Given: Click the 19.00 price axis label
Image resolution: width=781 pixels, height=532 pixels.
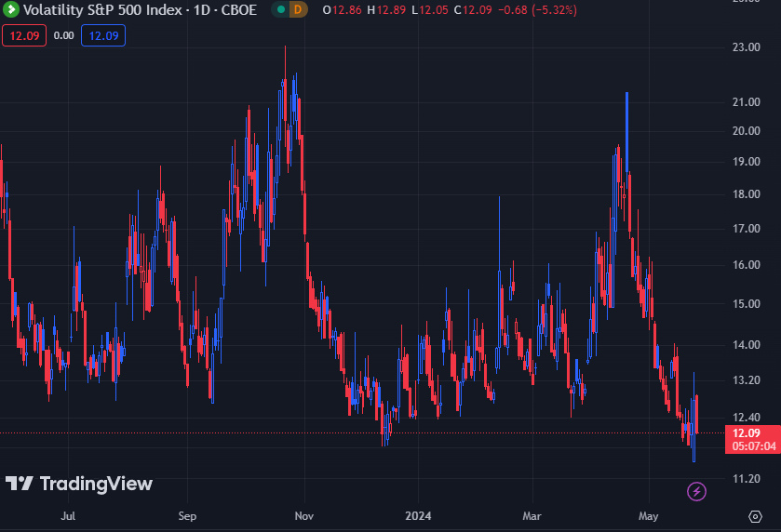Looking at the screenshot, I should pos(747,162).
